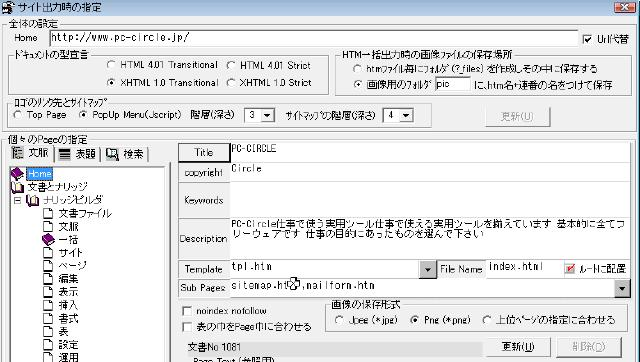Select Png (*.png) image format
Screen dimensions: 640x362
tap(415, 320)
